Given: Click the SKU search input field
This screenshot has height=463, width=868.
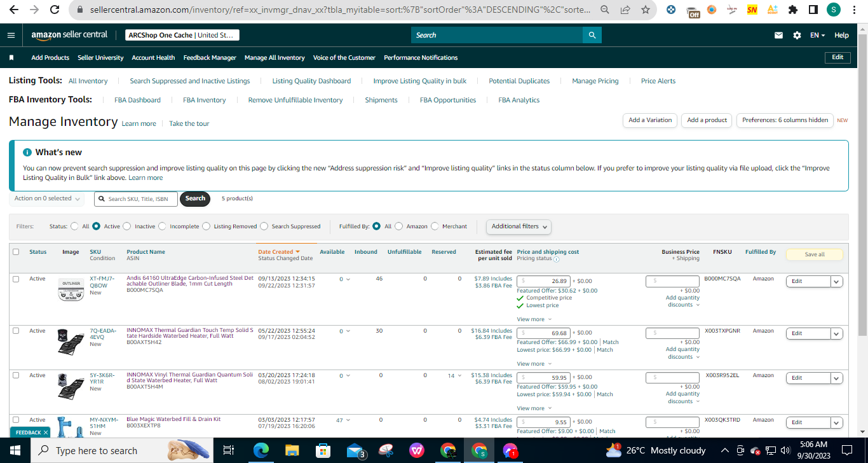Looking at the screenshot, I should coord(137,199).
